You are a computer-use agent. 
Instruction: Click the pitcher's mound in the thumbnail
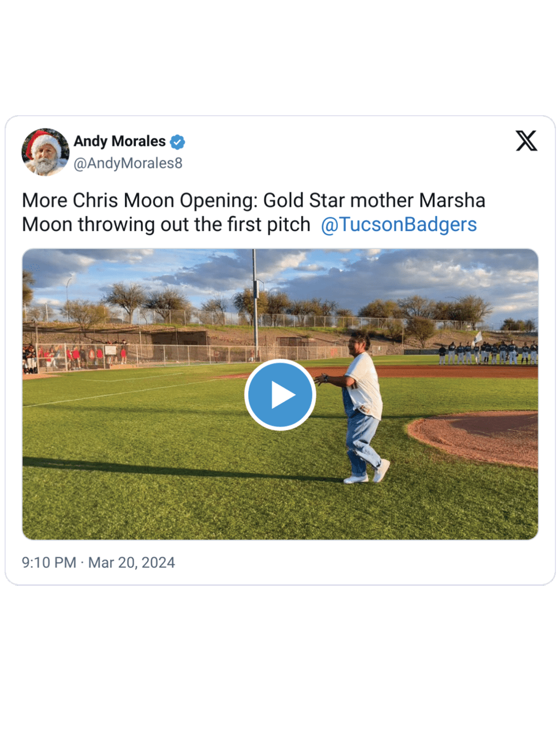pyautogui.click(x=473, y=437)
